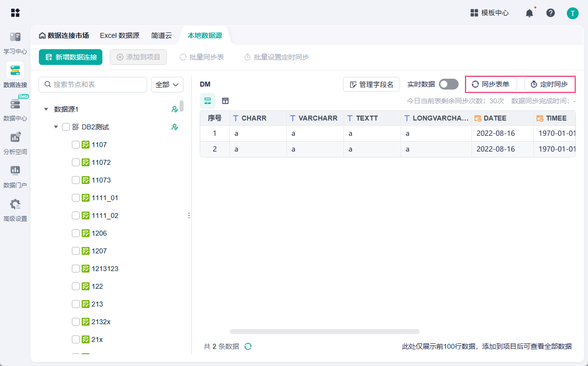Click the TIMEE column type icon
588x366 pixels.
click(540, 118)
